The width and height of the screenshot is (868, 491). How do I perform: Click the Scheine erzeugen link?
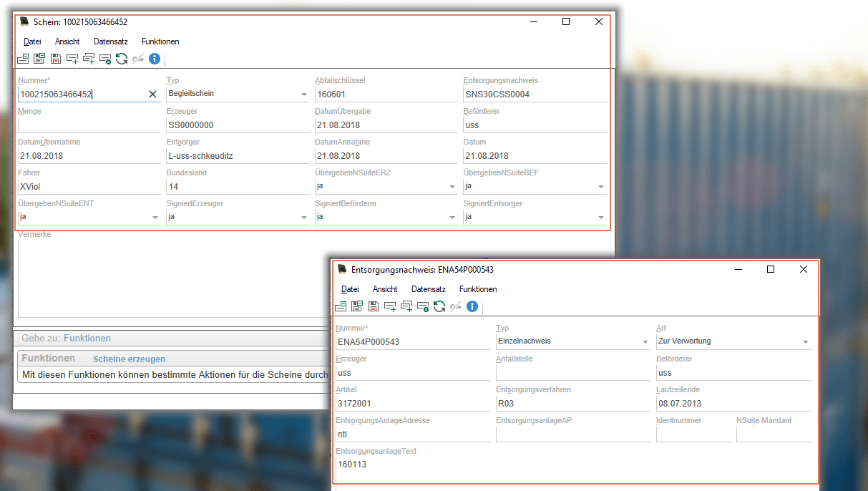[x=130, y=359]
